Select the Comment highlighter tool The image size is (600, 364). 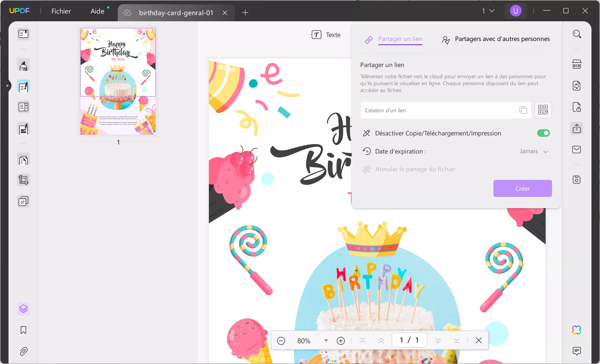point(23,65)
